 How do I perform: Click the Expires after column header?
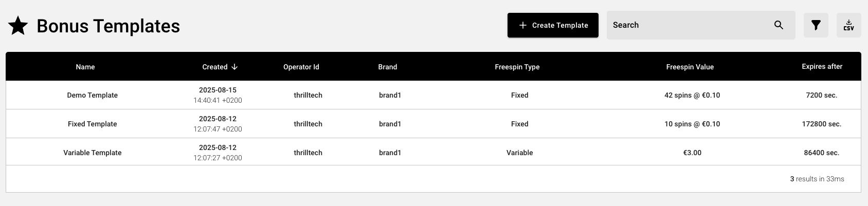click(x=822, y=66)
